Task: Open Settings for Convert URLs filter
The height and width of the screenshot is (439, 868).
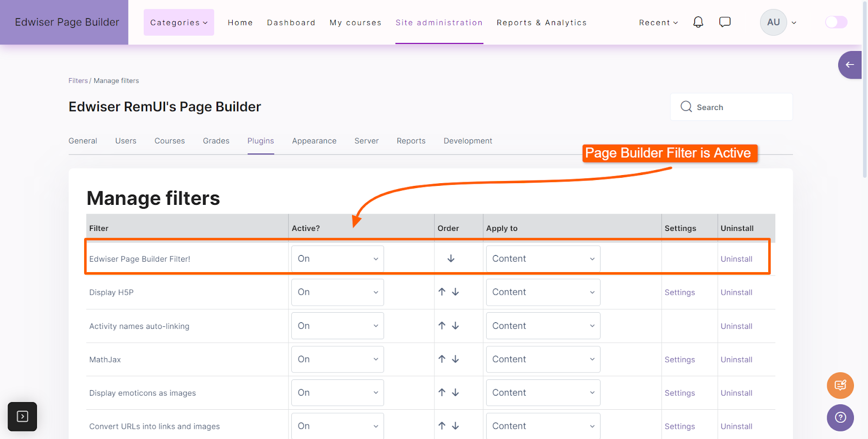Action: tap(680, 427)
